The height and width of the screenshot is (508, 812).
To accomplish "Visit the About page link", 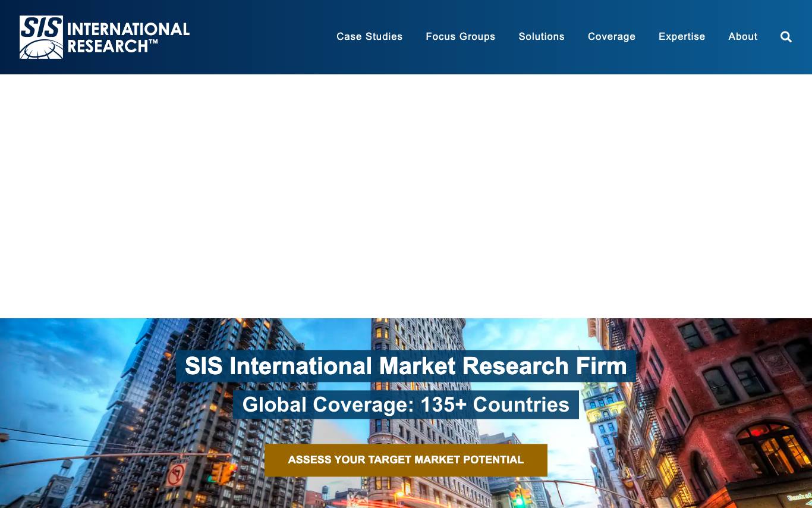I will (743, 37).
